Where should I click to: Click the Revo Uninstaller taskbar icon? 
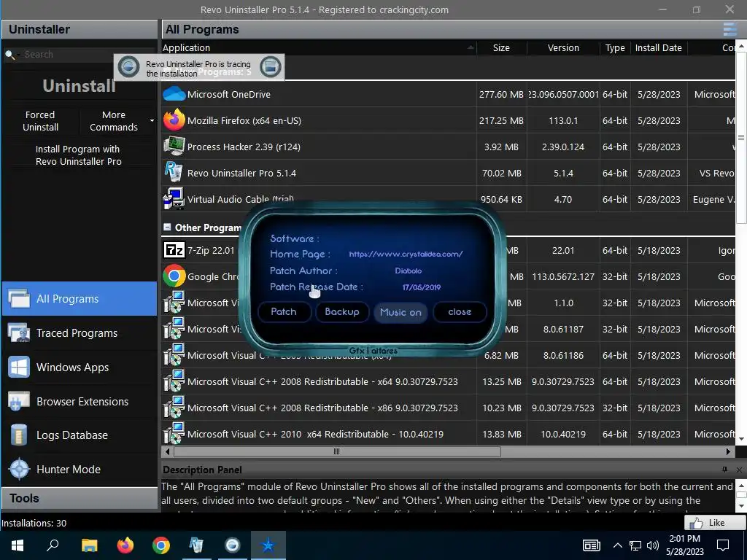(196, 545)
